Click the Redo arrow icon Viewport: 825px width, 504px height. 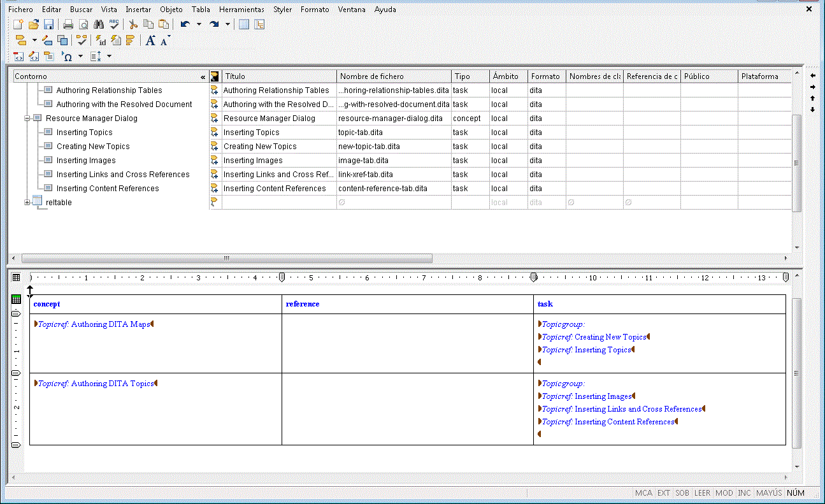click(214, 24)
